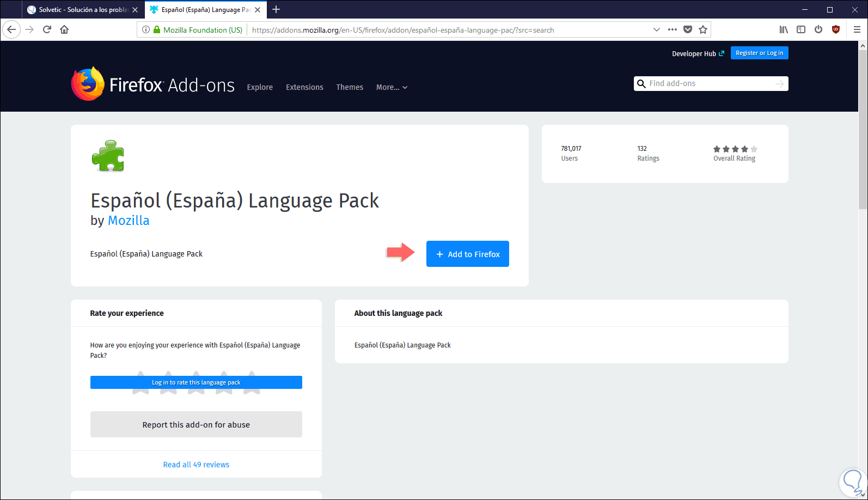Click the power icon in toolbar
The width and height of the screenshot is (868, 500).
(818, 29)
